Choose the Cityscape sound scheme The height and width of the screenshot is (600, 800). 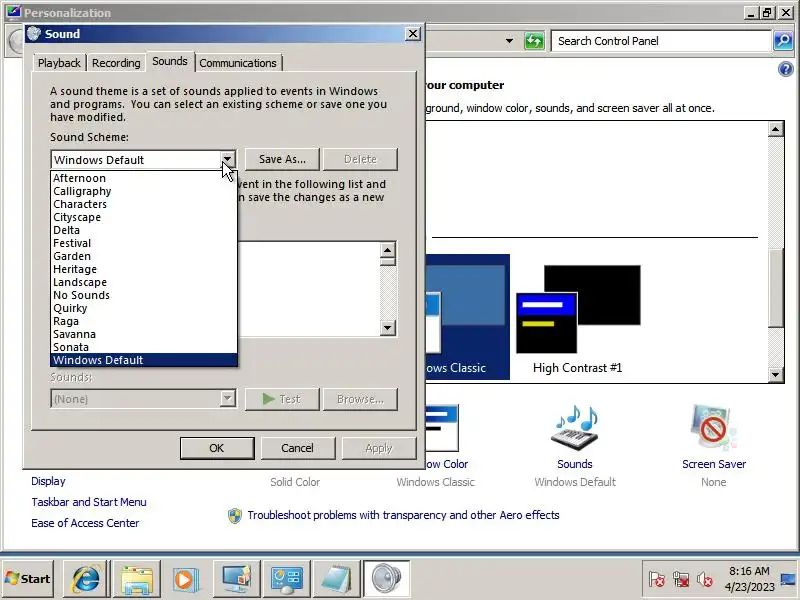(x=144, y=217)
